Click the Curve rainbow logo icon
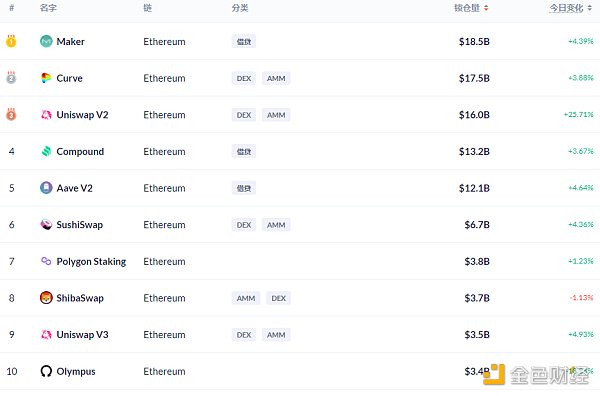The image size is (600, 396). (46, 78)
